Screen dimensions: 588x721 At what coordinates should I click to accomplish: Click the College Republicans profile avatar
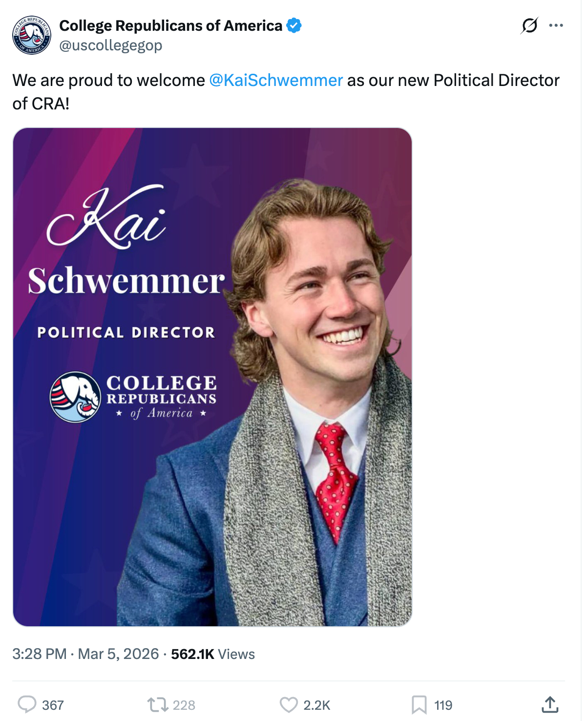point(32,35)
